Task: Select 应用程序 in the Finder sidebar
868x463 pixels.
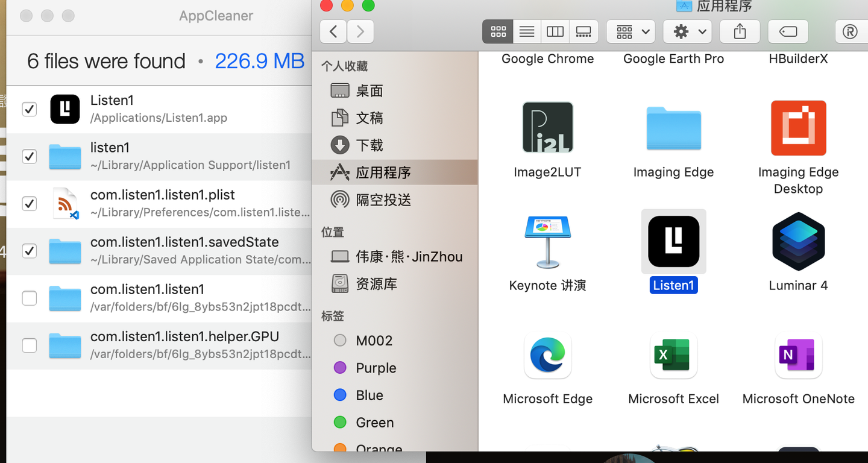Action: pos(395,172)
